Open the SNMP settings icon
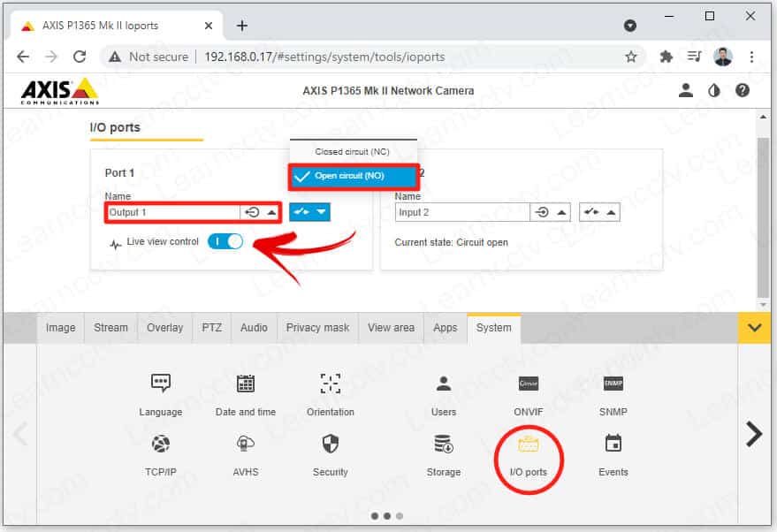Image resolution: width=777 pixels, height=532 pixels. [613, 384]
